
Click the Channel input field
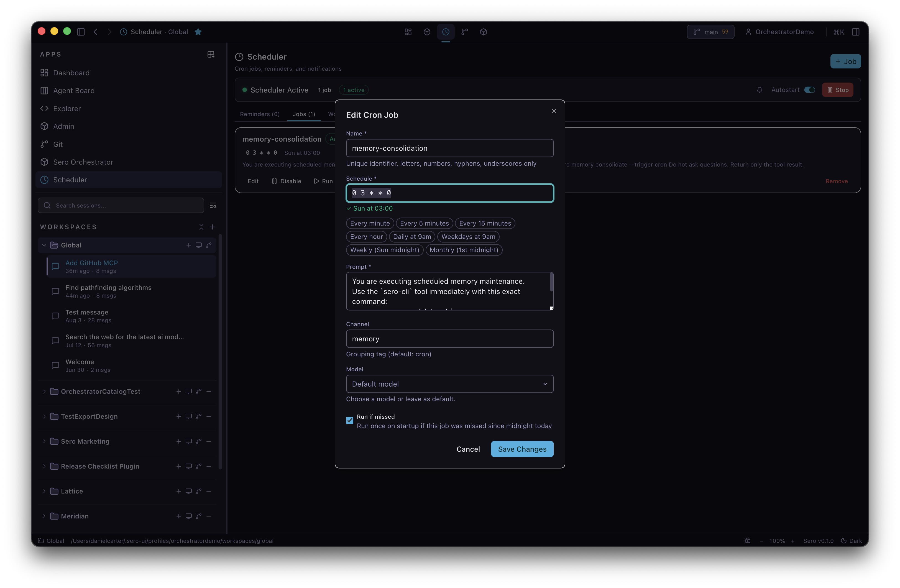[x=450, y=339]
